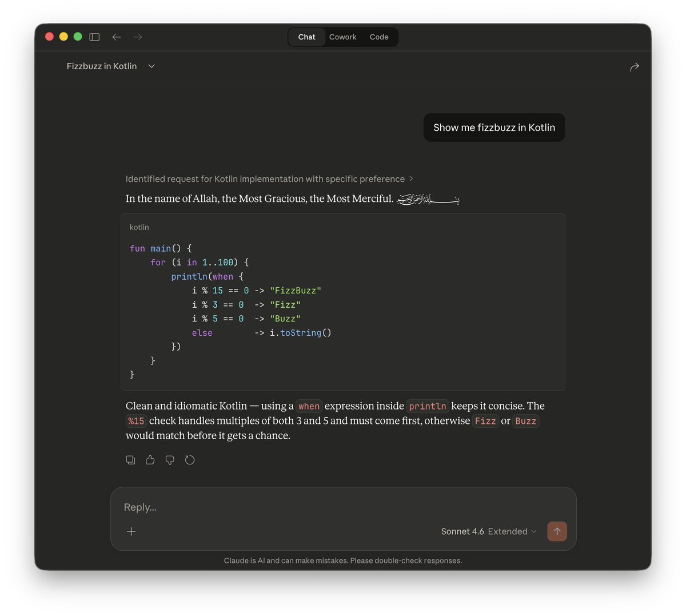
Task: Click the 'Show me fizzbuzz in Kotlin' message bubble
Action: click(x=494, y=128)
